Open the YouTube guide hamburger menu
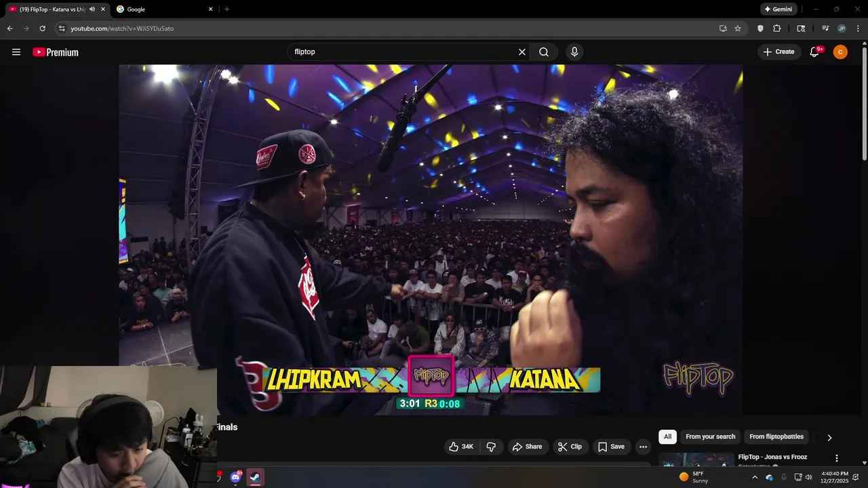This screenshot has height=488, width=868. 16,52
